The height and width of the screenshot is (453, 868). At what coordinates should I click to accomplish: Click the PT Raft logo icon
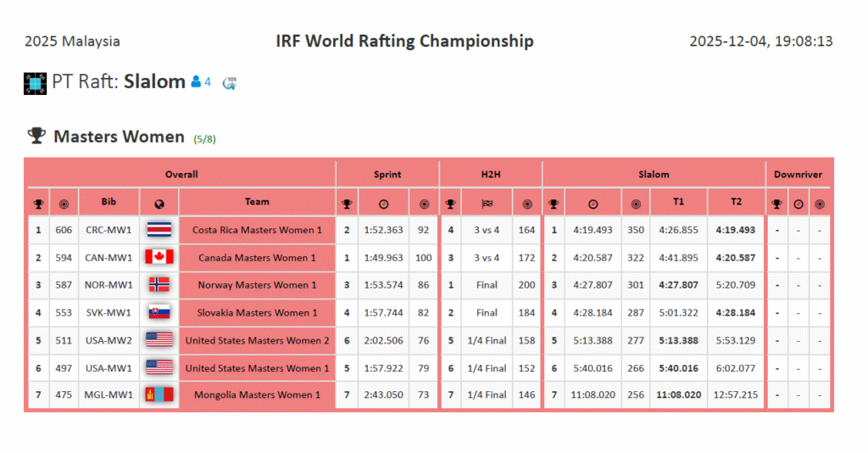point(36,83)
